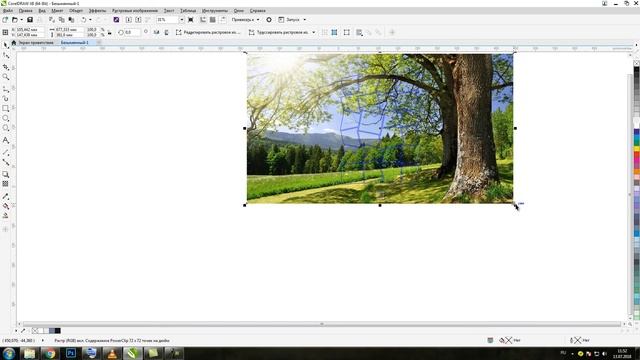Expand the document palette arrow at bottom

16,331
